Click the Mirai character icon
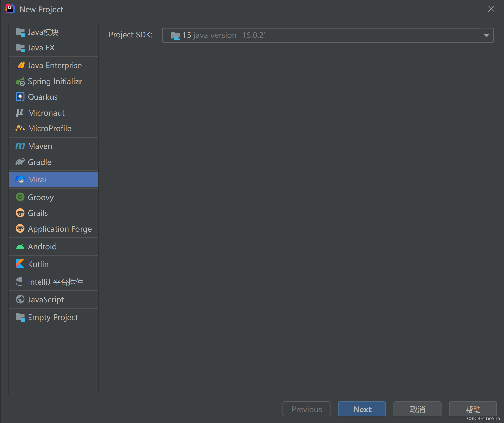504x423 pixels. click(20, 179)
